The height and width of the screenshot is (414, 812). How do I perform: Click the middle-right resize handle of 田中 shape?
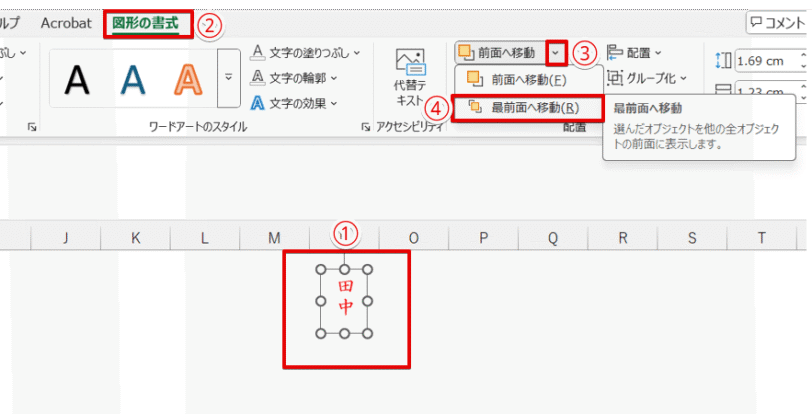coord(368,301)
